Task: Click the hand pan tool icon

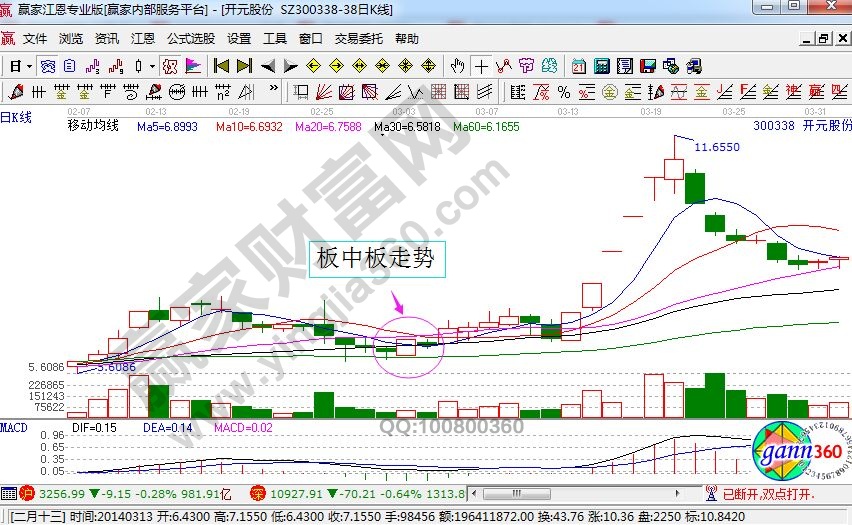Action: click(x=458, y=66)
